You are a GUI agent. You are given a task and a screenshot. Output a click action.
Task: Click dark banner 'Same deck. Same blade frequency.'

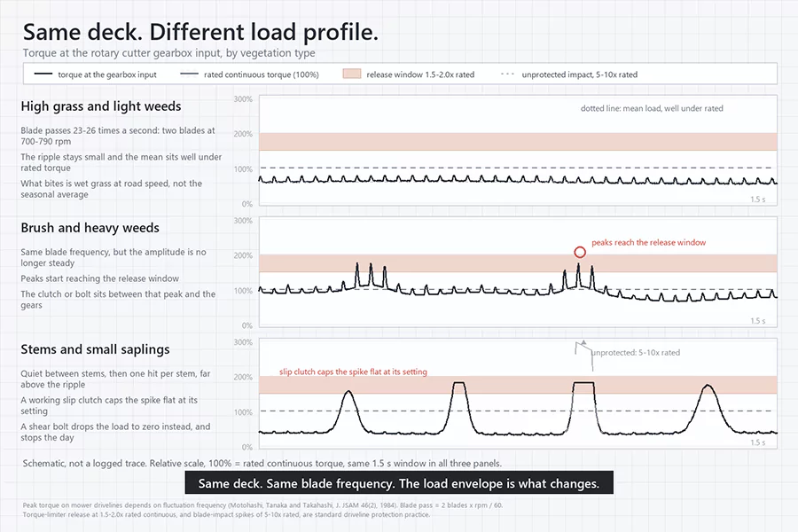[x=399, y=483]
